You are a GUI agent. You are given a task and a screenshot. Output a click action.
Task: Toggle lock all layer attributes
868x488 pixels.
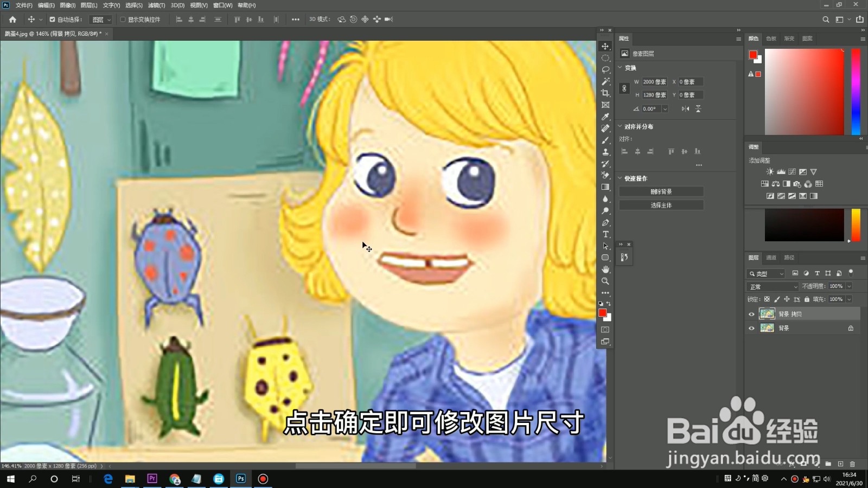point(807,299)
